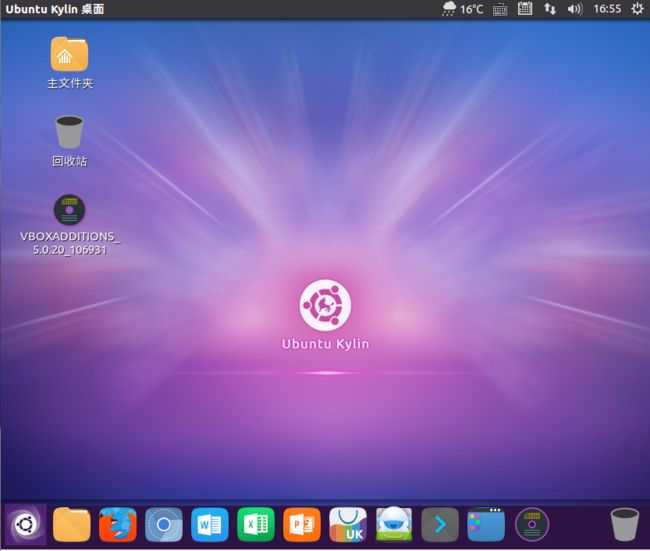Open the sound volume indicator
650x551 pixels.
pyautogui.click(x=575, y=9)
